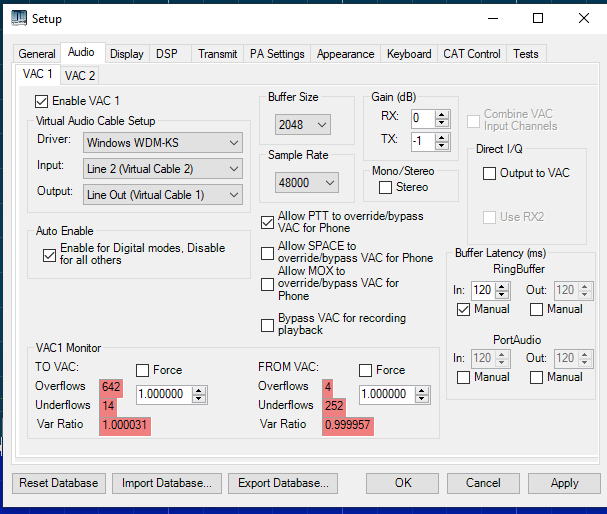Click the Export Database button
Viewport: 607px width, 514px height.
(283, 483)
